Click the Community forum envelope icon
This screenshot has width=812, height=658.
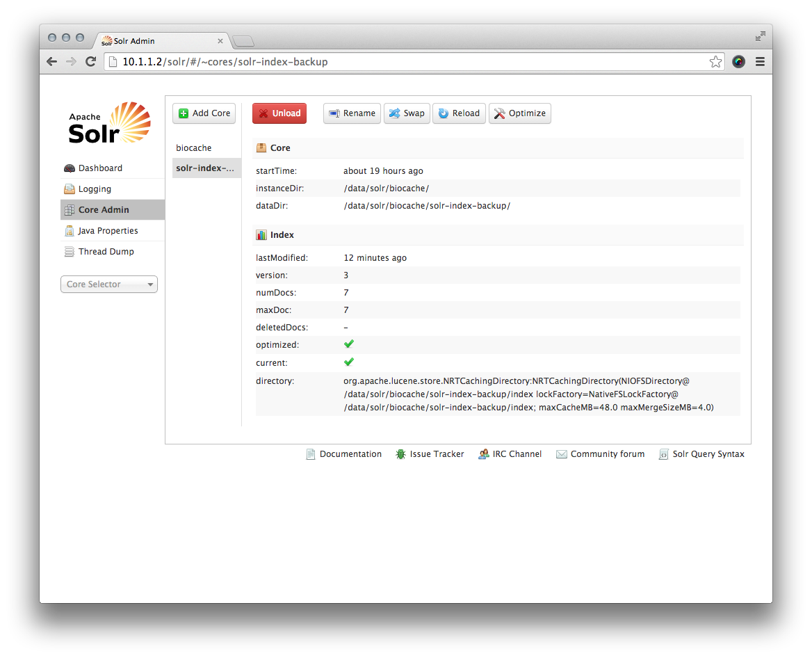click(x=561, y=454)
